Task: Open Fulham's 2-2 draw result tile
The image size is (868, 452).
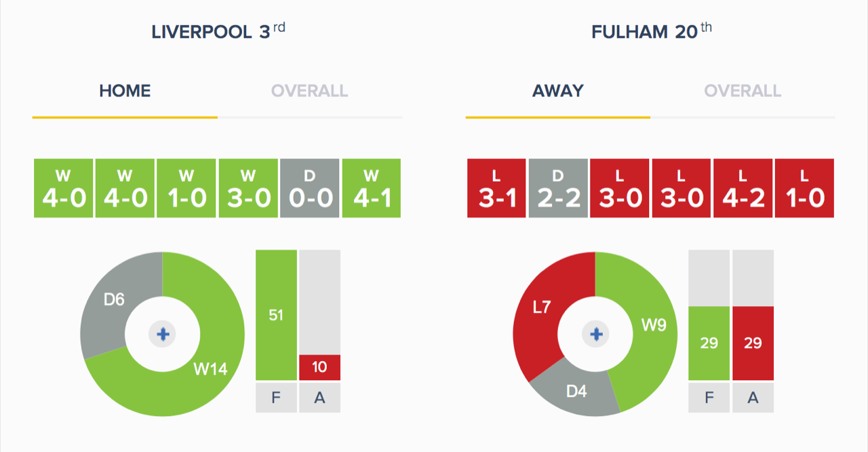Action: [x=558, y=188]
